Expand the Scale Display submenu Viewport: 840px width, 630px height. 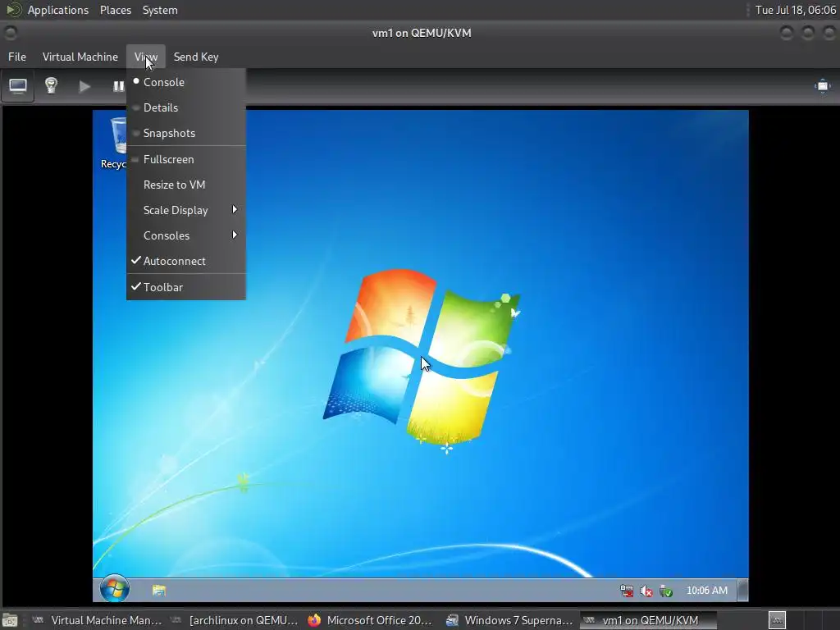(186, 210)
